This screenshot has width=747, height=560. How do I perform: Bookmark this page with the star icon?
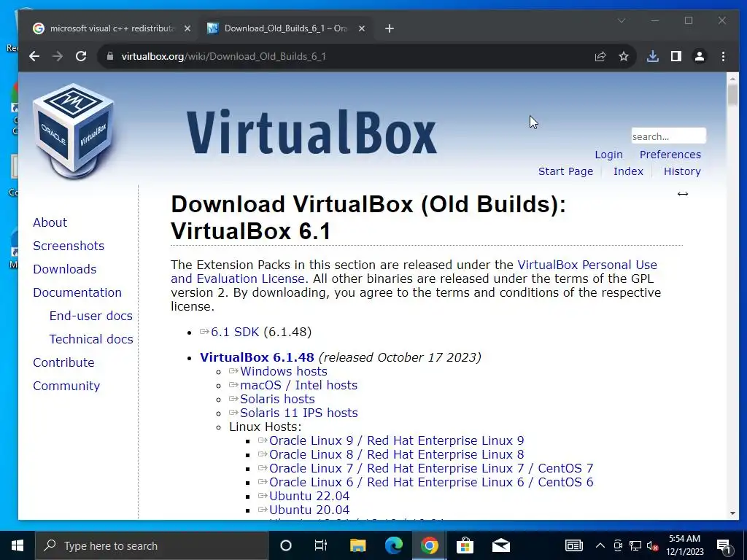click(x=624, y=56)
